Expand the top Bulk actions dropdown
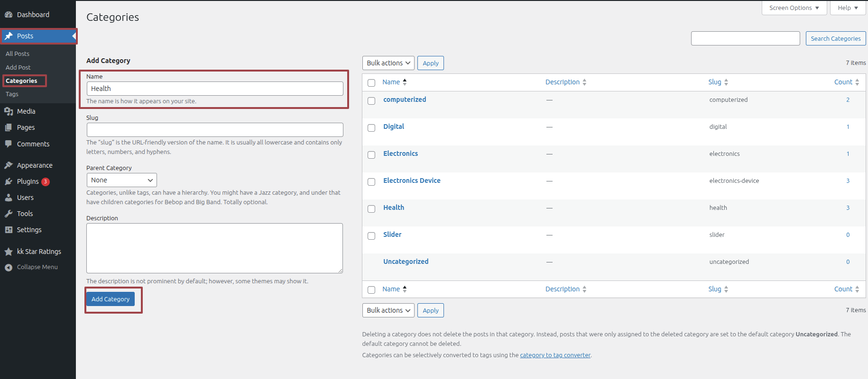The width and height of the screenshot is (868, 379). [x=388, y=63]
